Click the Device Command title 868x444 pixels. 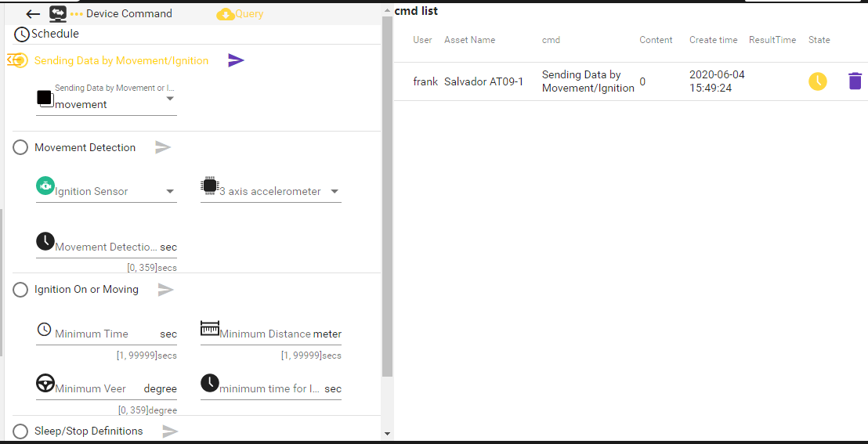tap(129, 13)
